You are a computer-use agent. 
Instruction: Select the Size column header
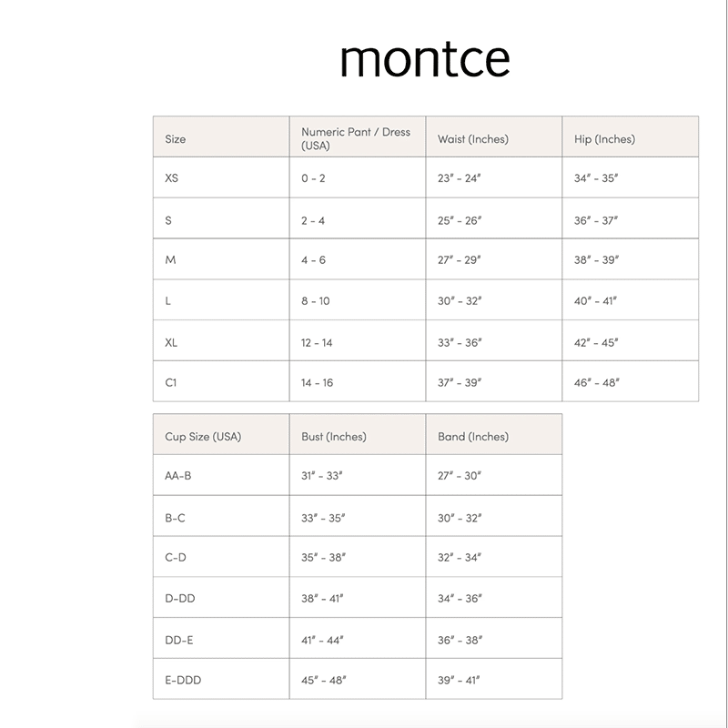click(176, 139)
